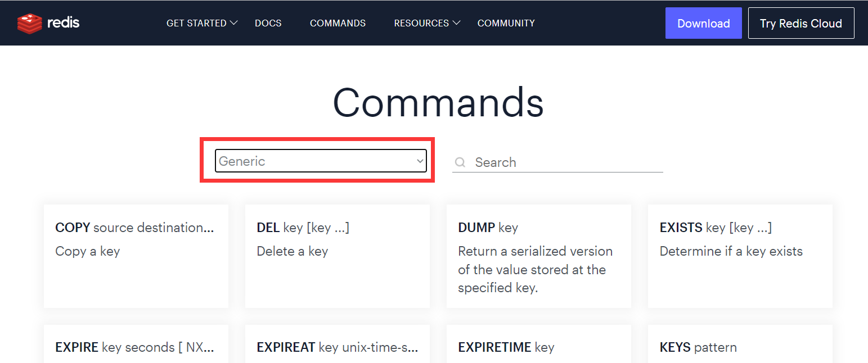Screen dimensions: 868x363
Task: Open the EXISTS command card
Action: 740,256
